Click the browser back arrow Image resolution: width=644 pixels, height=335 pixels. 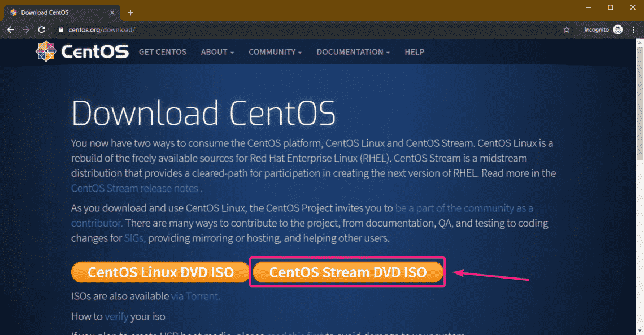tap(10, 29)
